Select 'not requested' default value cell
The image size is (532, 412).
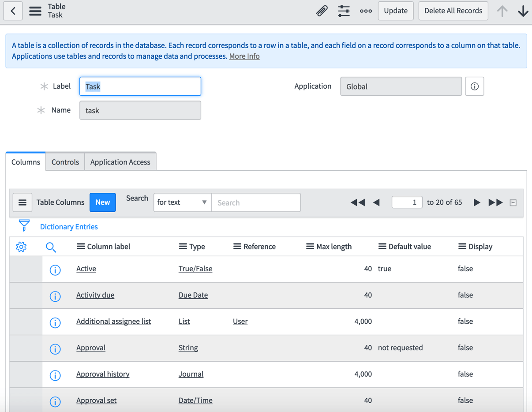click(400, 348)
